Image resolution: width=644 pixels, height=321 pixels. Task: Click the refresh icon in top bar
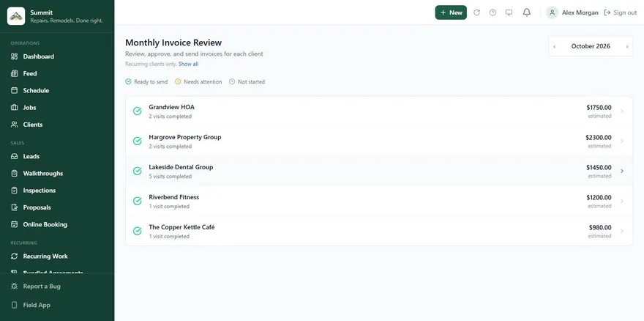[476, 12]
